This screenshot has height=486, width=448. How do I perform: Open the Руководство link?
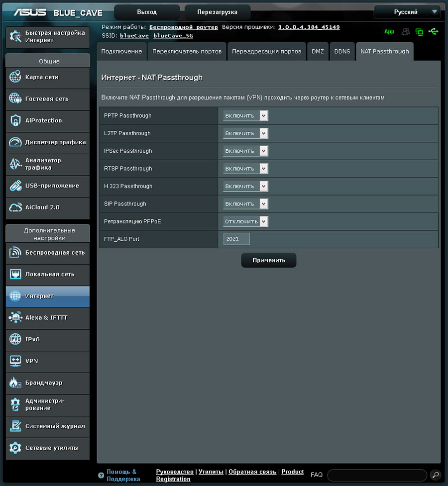[x=175, y=472]
